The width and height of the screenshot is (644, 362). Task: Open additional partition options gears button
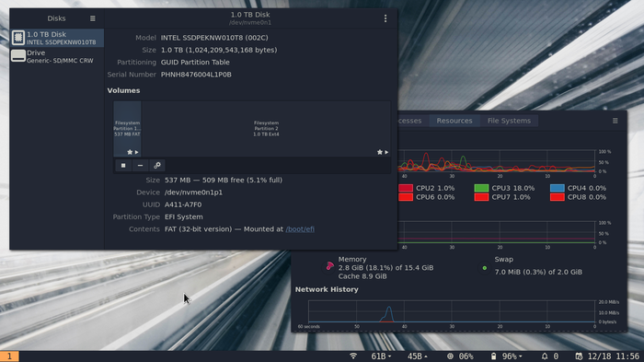[x=157, y=166]
